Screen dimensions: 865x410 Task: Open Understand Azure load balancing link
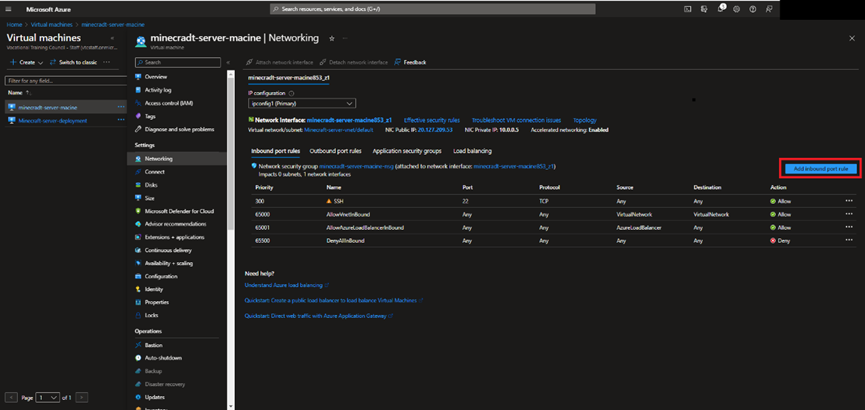[x=286, y=285]
